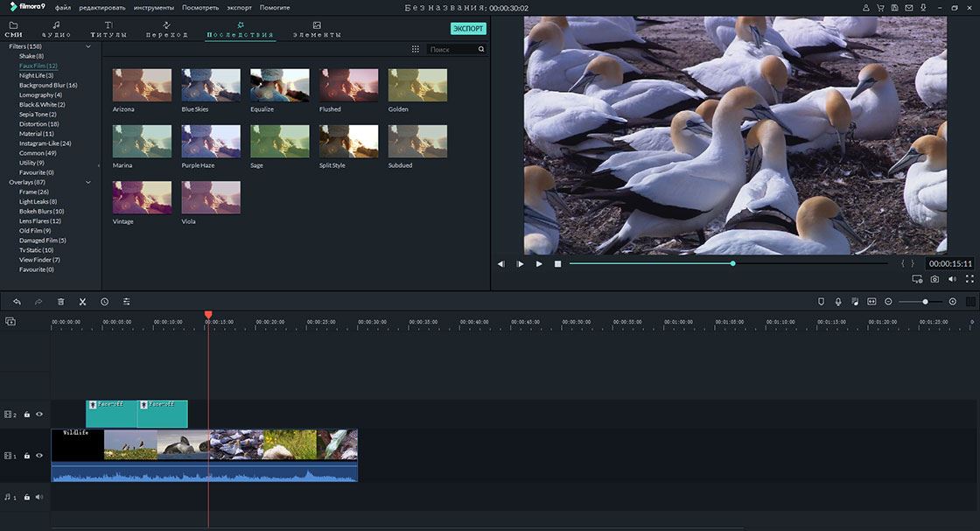Take a snapshot with the camera icon
The image size is (980, 531).
934,279
